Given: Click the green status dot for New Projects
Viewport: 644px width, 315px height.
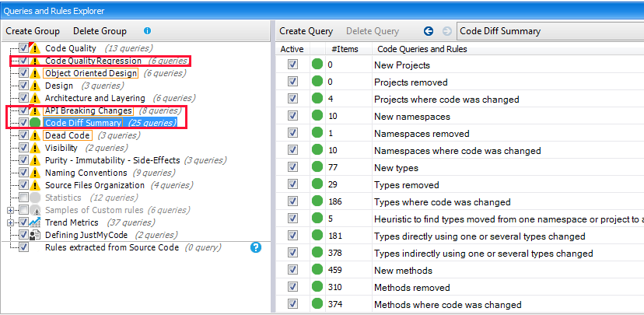Looking at the screenshot, I should click(317, 65).
